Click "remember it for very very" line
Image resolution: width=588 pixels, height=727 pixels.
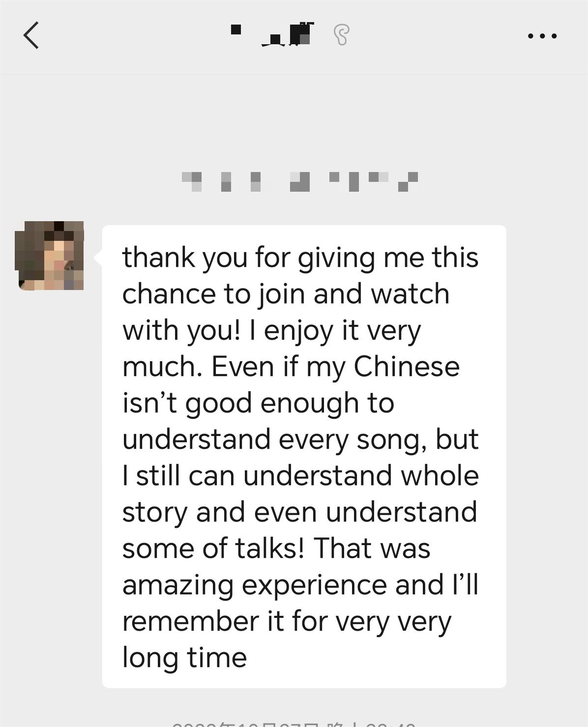[287, 621]
